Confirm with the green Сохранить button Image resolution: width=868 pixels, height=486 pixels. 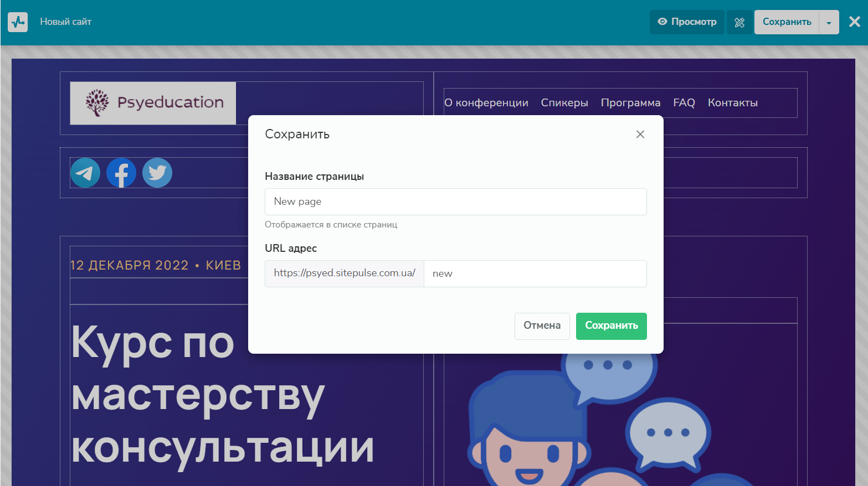(x=612, y=326)
